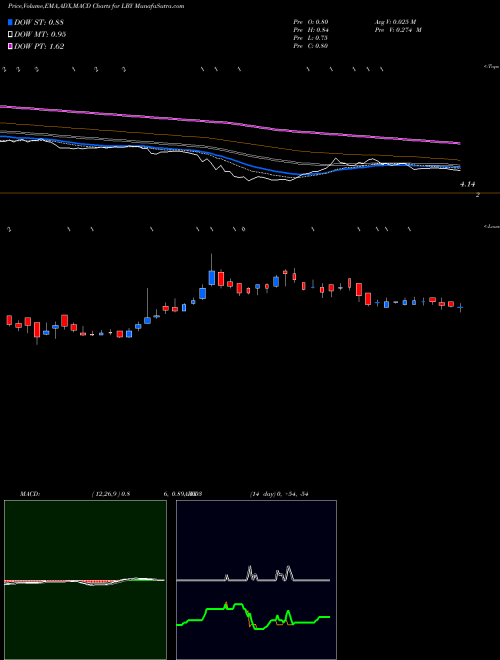Click the '(12,26,9) 0.8' MACD parameters text
This screenshot has height=660, width=500.
click(111, 494)
